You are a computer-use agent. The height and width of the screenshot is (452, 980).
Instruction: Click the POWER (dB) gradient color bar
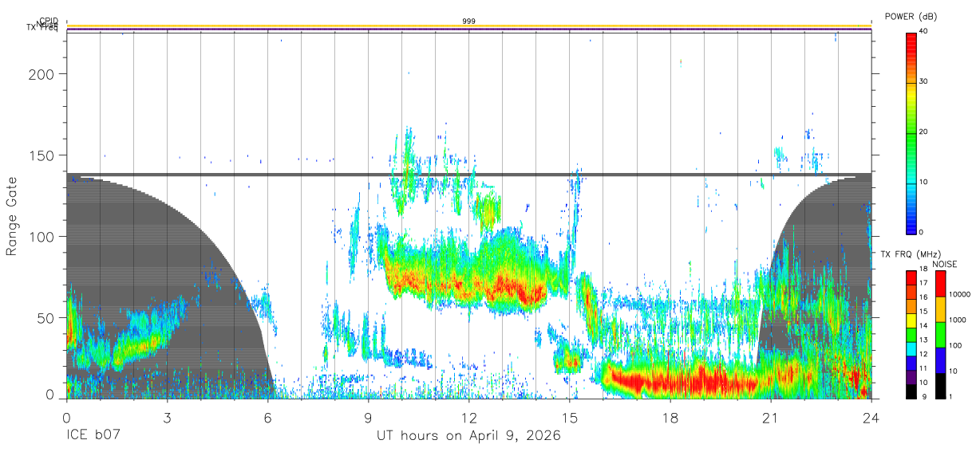(911, 132)
